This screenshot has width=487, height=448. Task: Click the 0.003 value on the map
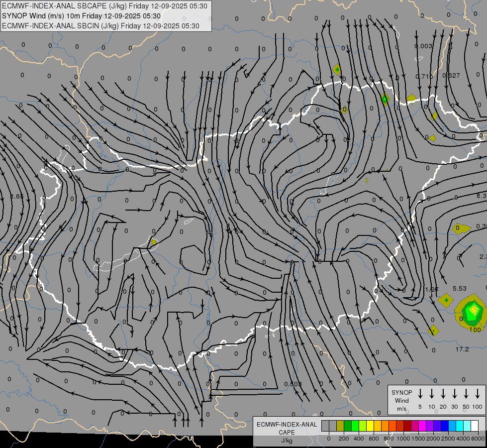click(x=423, y=46)
